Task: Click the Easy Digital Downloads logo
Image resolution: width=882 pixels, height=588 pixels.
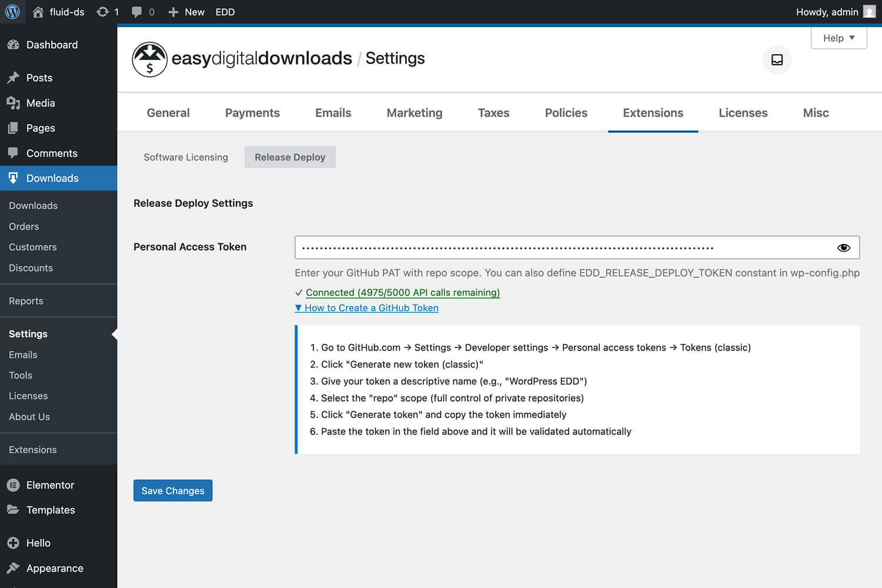Action: (x=150, y=59)
